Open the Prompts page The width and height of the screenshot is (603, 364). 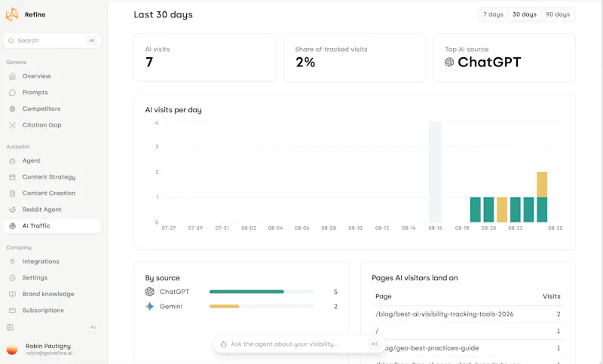52,93
